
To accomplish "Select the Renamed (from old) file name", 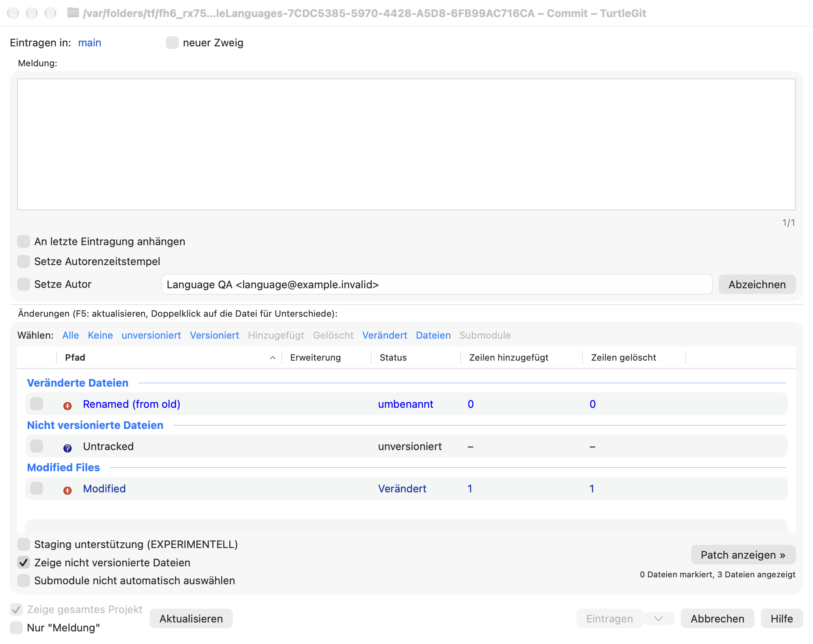I will 132,404.
